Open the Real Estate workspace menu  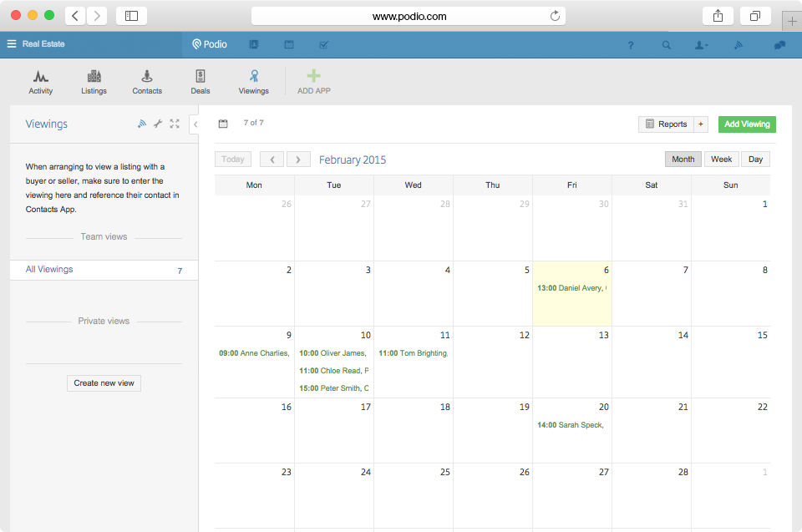point(36,44)
